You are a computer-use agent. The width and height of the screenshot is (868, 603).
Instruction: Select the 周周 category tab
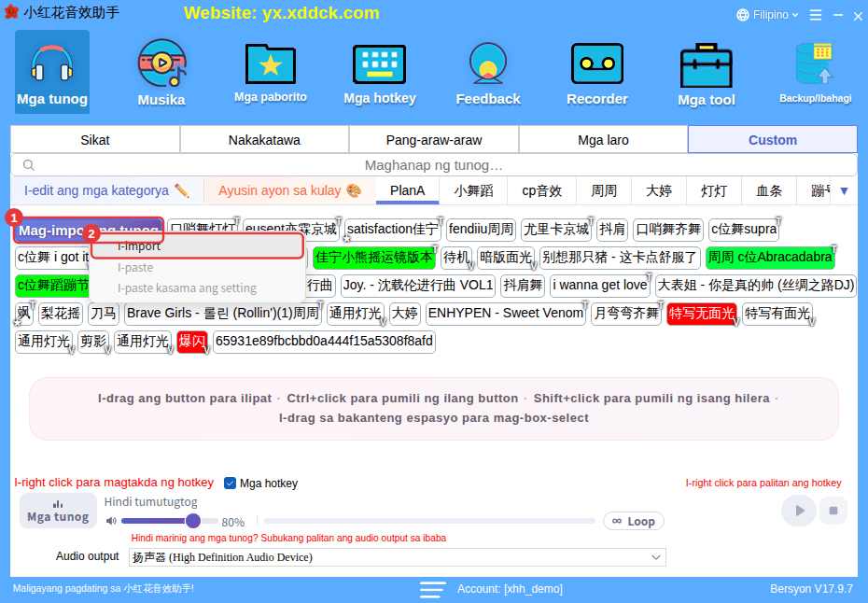(603, 191)
